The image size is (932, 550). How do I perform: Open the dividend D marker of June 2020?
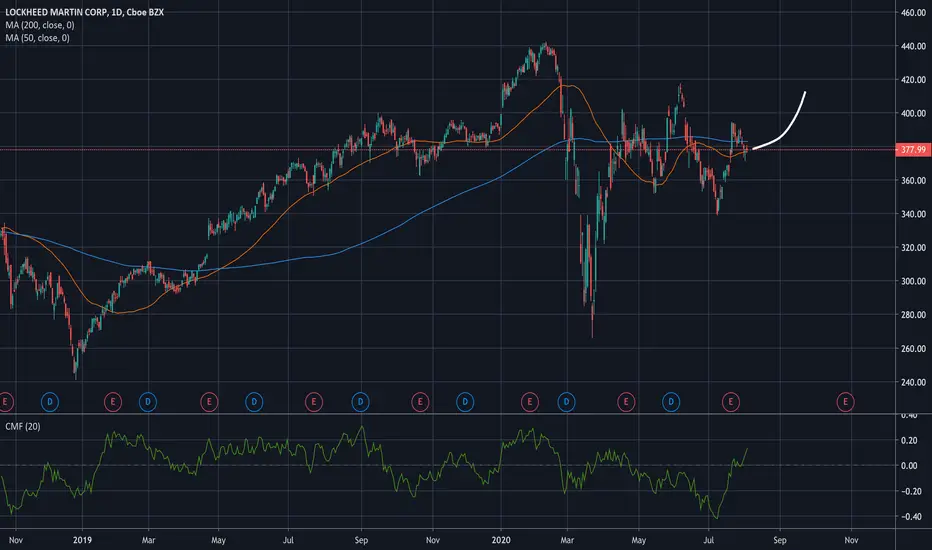[x=671, y=402]
